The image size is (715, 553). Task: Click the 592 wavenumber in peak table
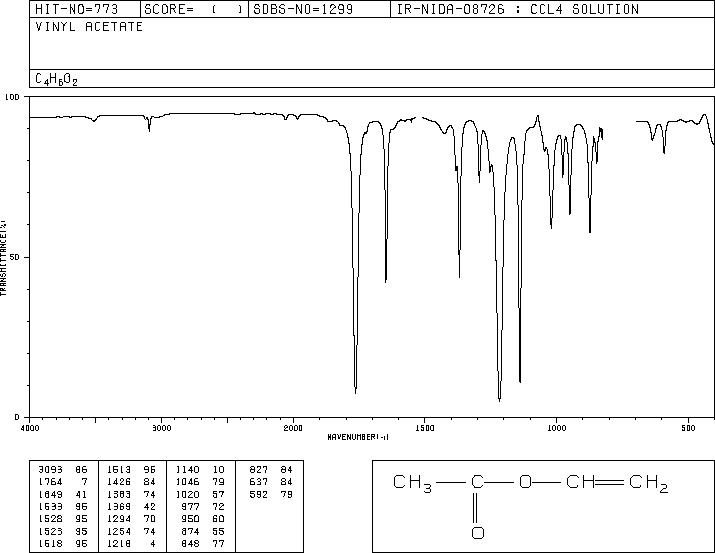(259, 495)
